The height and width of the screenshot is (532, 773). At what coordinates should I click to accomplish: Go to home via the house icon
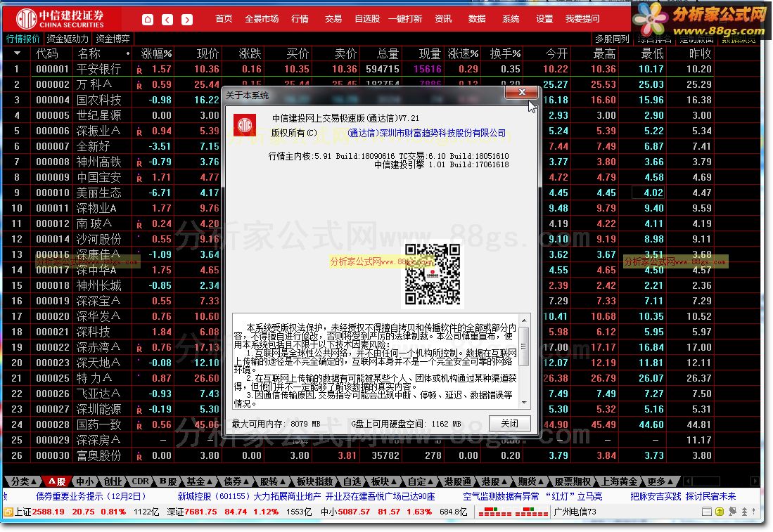[x=148, y=19]
